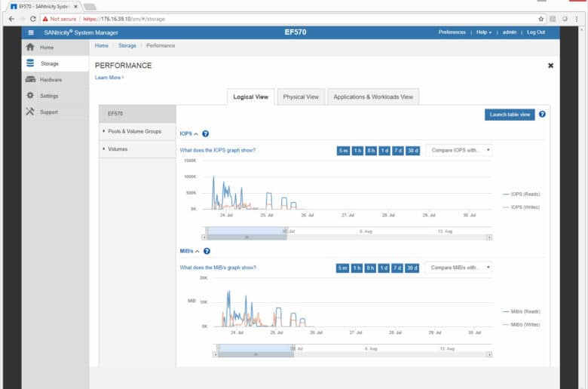Select 1d range for MiB/s graph
The height and width of the screenshot is (389, 588).
[384, 268]
